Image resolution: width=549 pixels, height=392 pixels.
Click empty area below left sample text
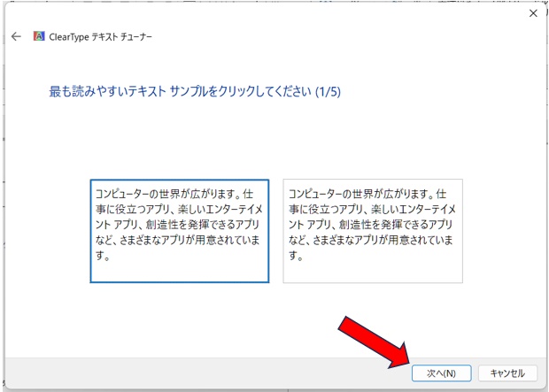[179, 271]
